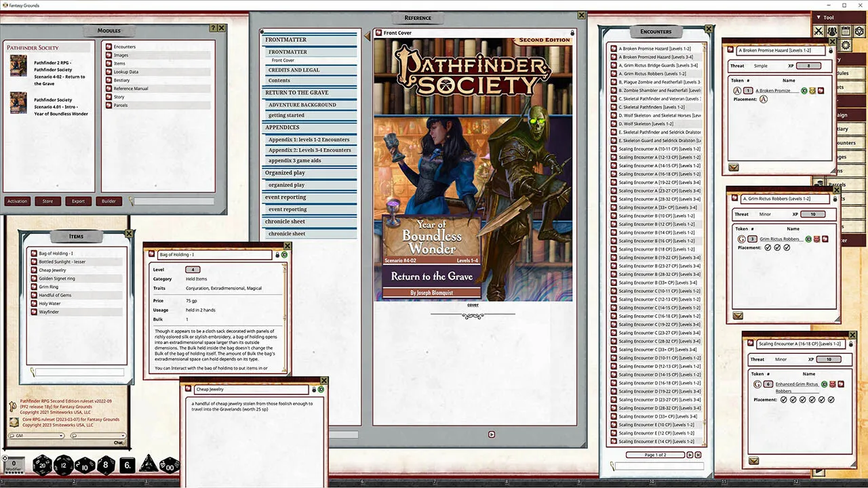This screenshot has width=868, height=488.
Task: Click red link icon beside Grim Rictus Robbers name
Action: [825, 239]
